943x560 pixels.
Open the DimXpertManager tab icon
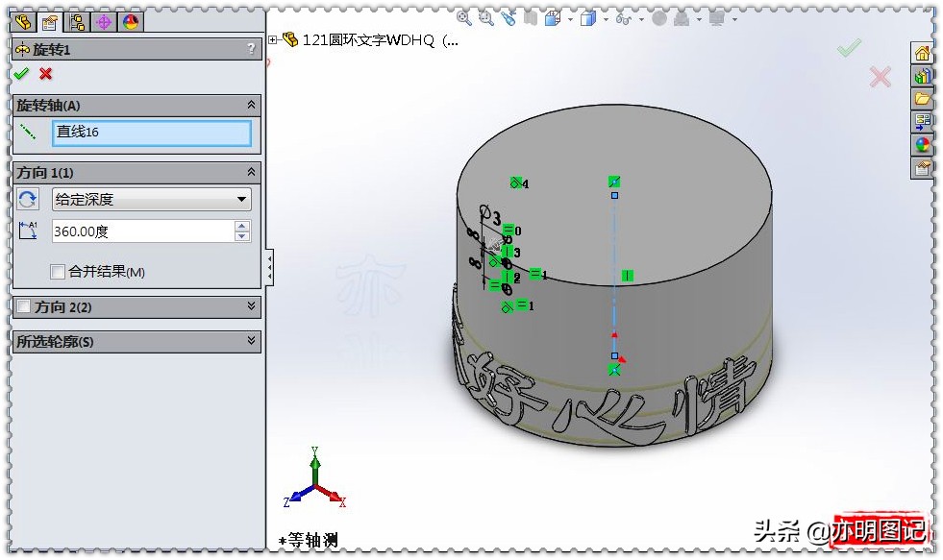point(104,22)
